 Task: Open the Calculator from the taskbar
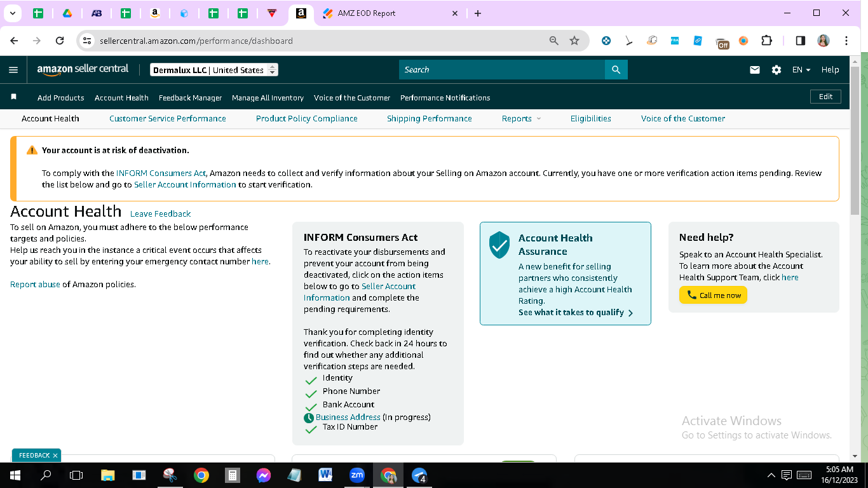coord(233,475)
